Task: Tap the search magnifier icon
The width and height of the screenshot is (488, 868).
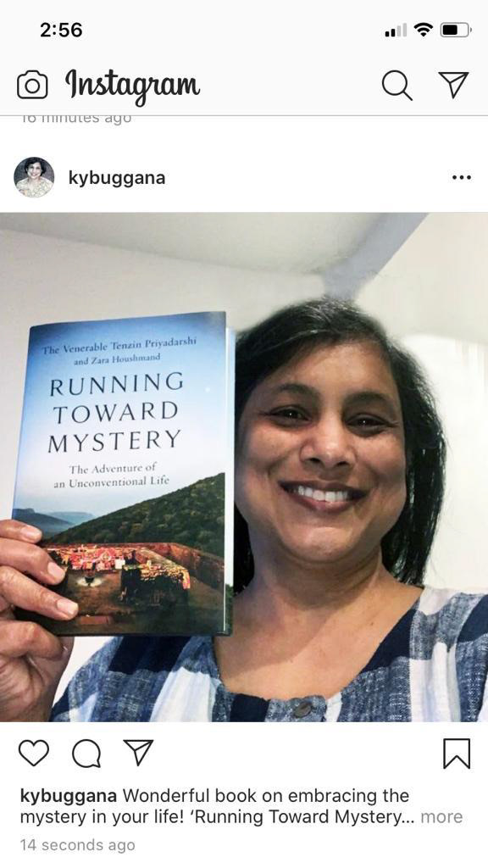Action: (397, 86)
